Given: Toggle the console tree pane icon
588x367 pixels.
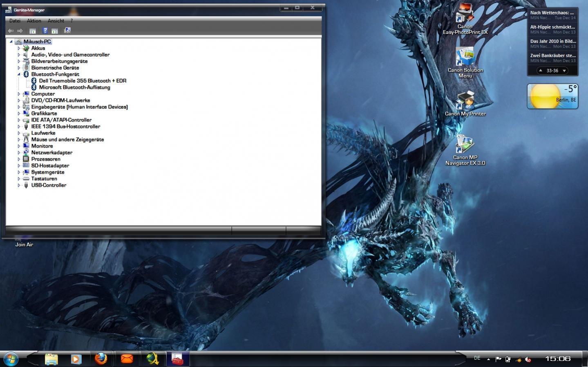Looking at the screenshot, I should click(33, 31).
